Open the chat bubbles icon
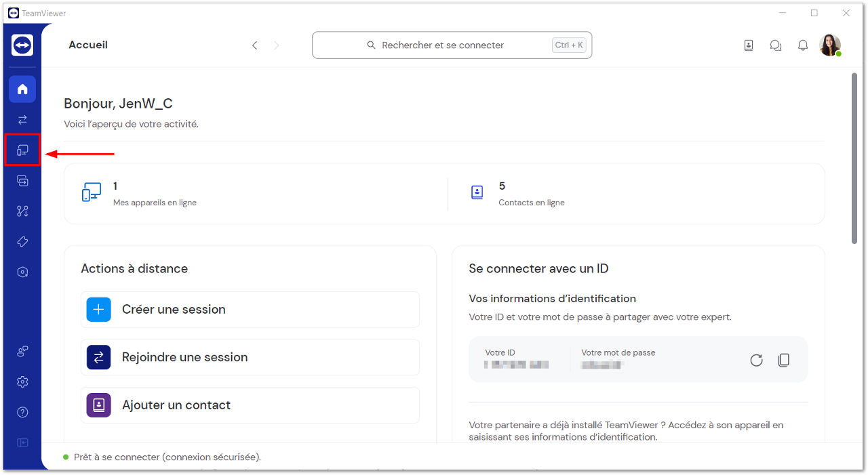This screenshot has width=868, height=475. pos(776,45)
